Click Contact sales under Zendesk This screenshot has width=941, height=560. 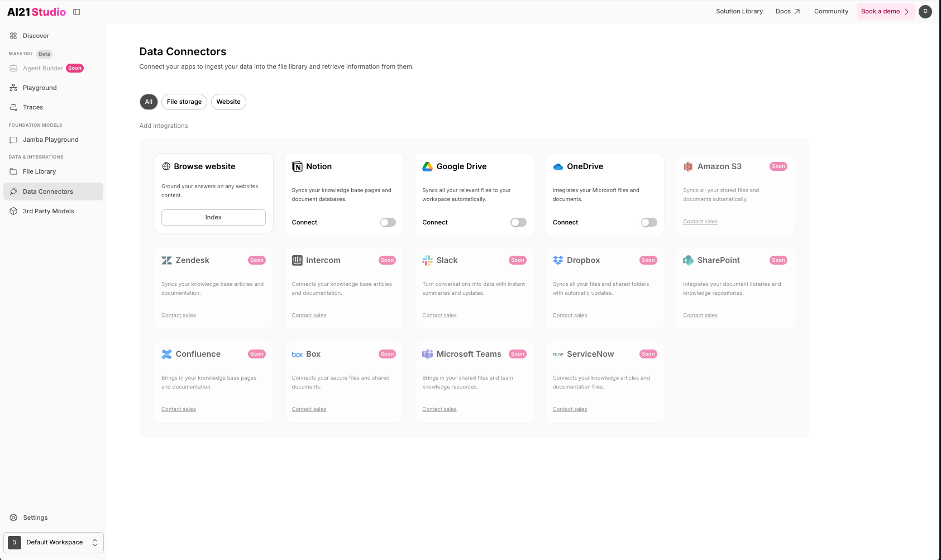(x=179, y=315)
